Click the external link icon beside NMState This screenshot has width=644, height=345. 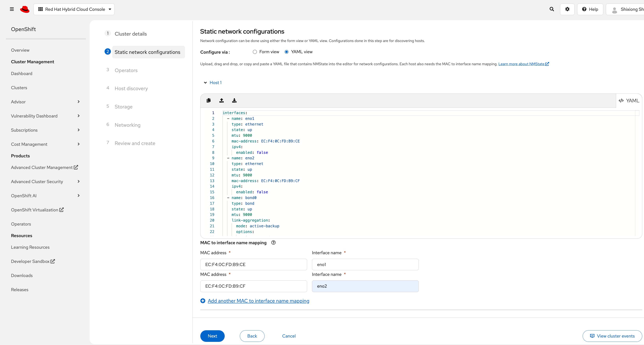point(547,64)
